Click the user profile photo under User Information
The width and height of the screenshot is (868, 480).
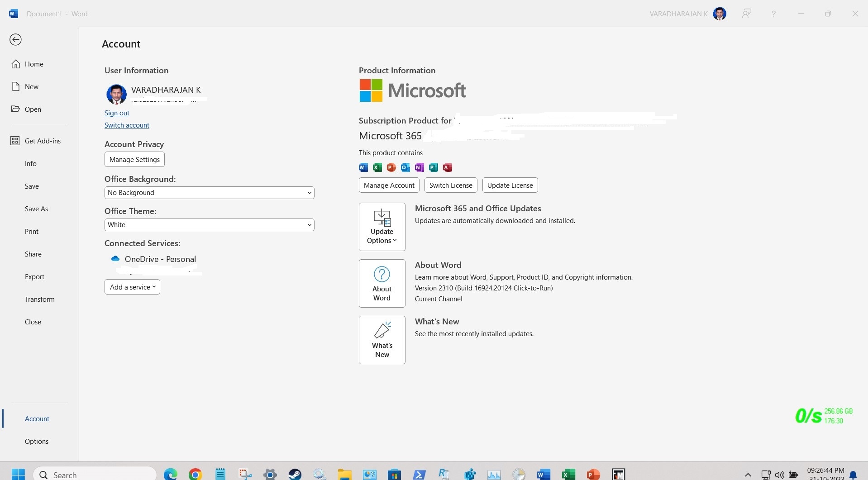pyautogui.click(x=116, y=94)
